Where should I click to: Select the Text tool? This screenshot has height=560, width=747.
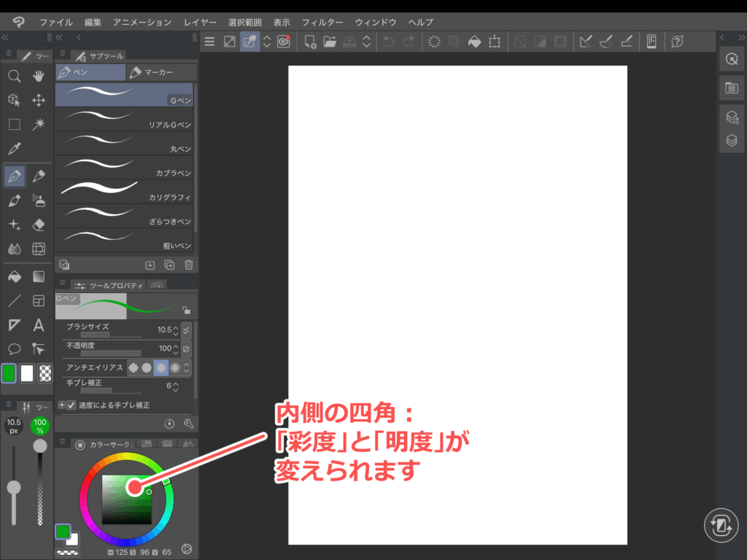[39, 325]
